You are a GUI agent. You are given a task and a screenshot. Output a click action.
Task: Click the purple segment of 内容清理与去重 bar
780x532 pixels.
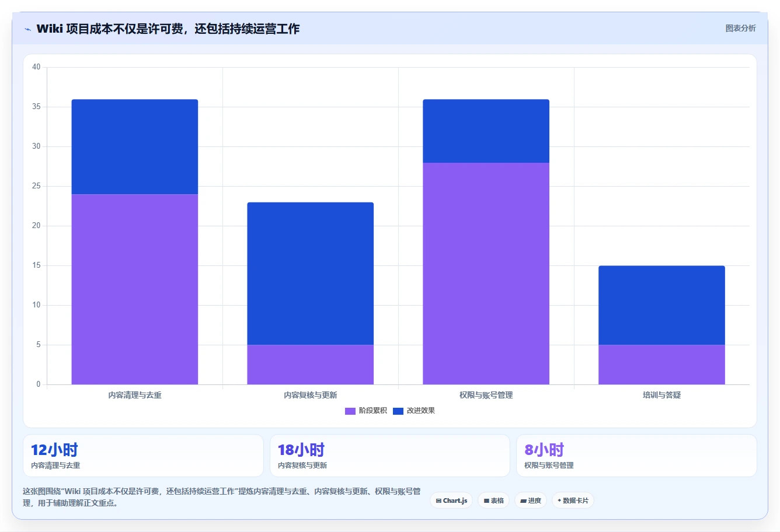[135, 289]
